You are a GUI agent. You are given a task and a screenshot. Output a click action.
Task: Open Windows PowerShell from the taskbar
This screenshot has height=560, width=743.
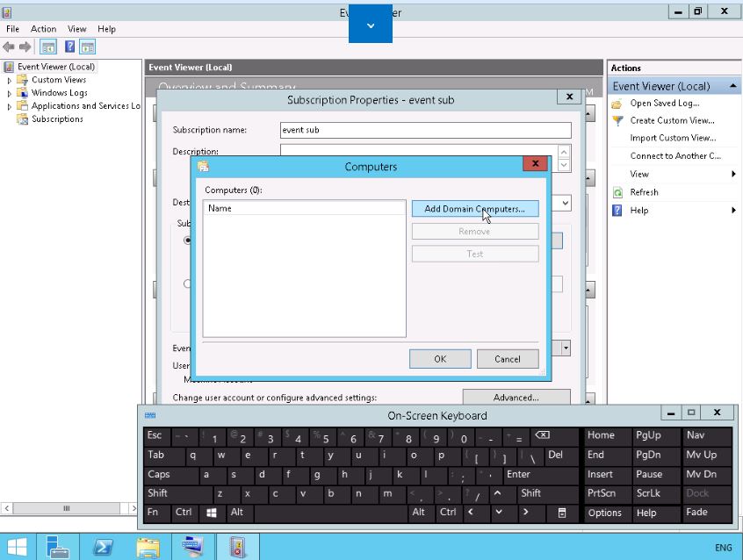coord(102,547)
